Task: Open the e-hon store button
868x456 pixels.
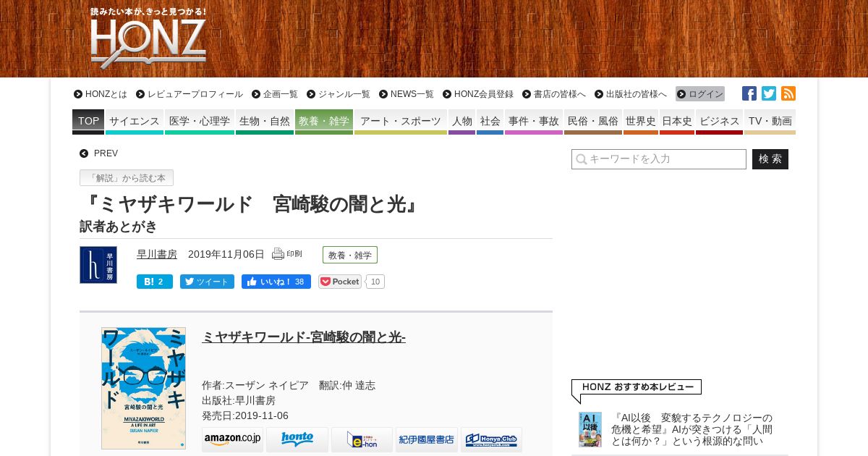Action: coord(362,439)
